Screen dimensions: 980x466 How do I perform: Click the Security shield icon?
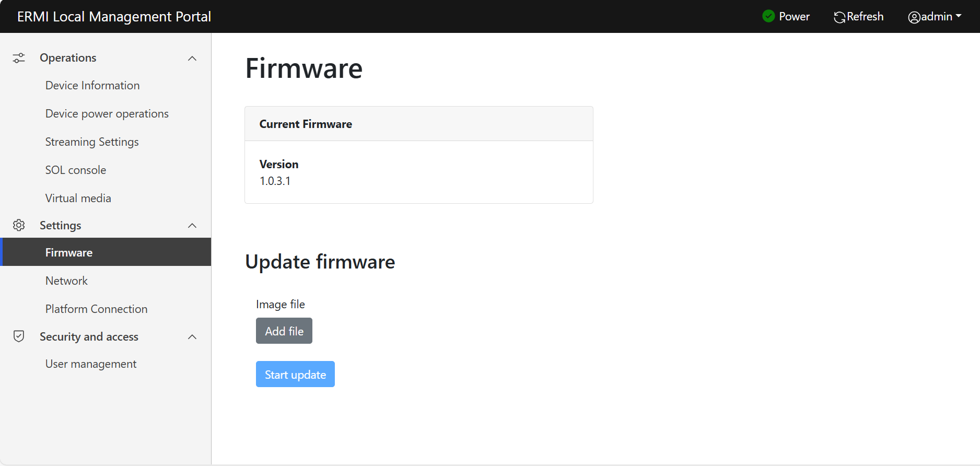click(x=19, y=336)
